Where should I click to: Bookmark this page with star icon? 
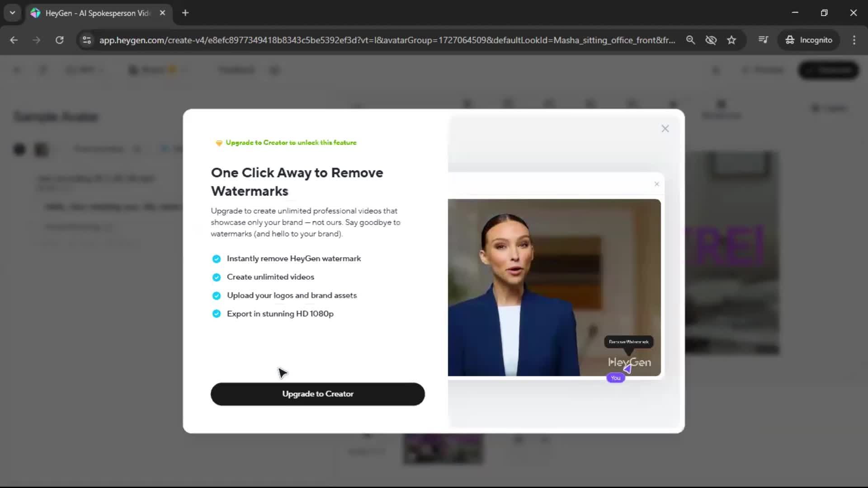coord(731,40)
